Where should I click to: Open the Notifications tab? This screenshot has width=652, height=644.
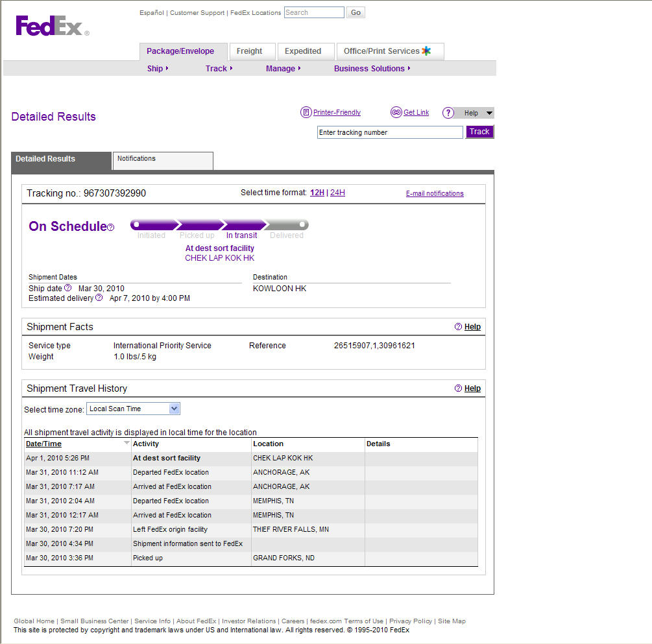[x=163, y=160]
